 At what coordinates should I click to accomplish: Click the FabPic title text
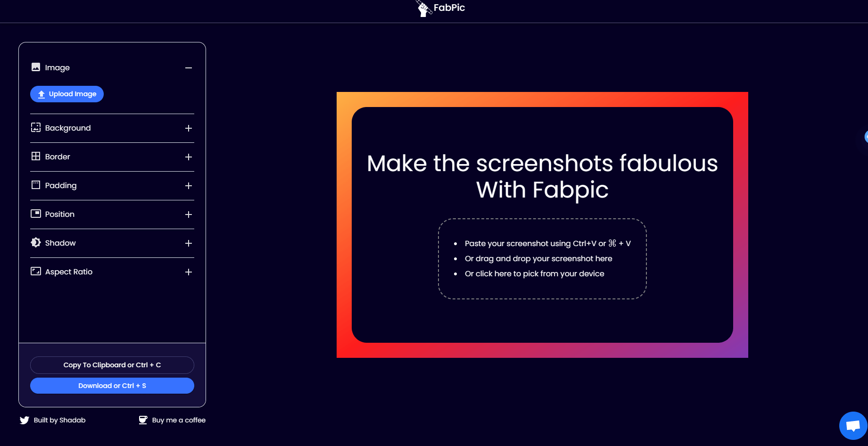[449, 8]
